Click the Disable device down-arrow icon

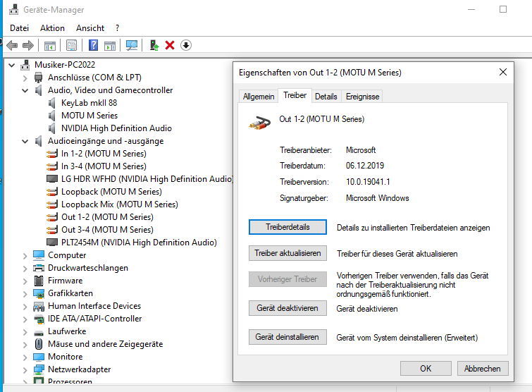point(185,45)
